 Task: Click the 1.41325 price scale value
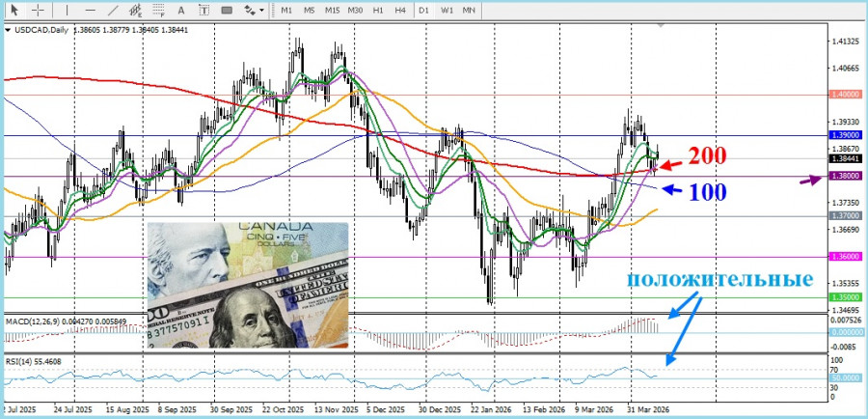pos(845,42)
